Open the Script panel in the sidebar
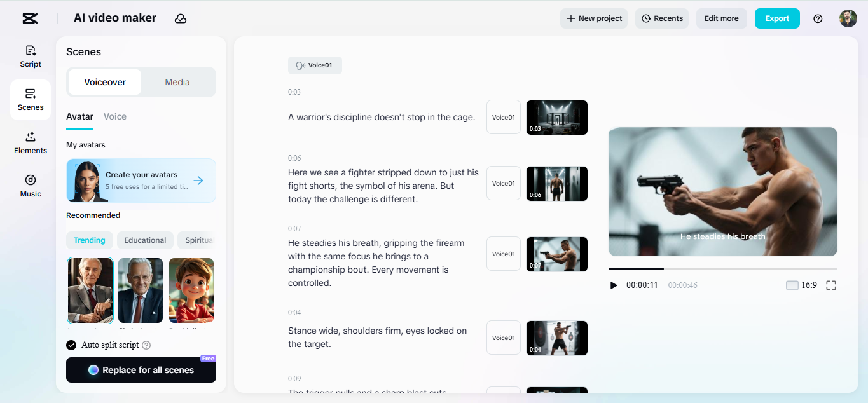Screen dimensions: 868x403 [30, 56]
